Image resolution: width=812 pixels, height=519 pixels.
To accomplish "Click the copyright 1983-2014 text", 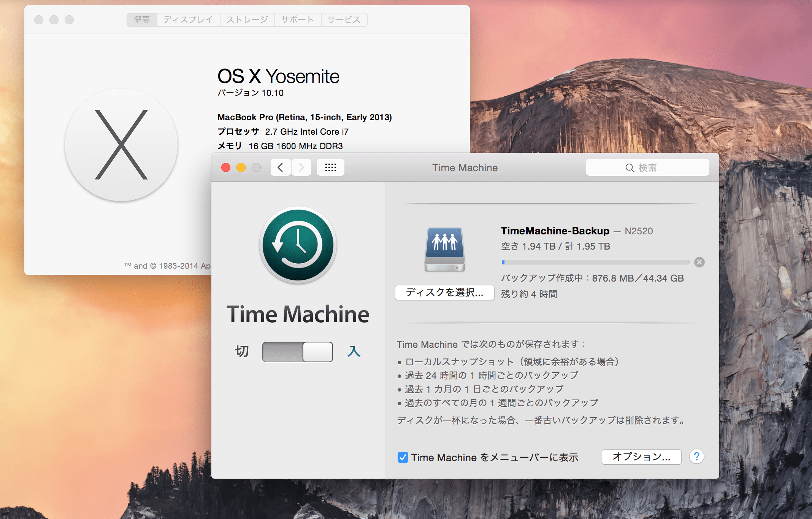I will [x=167, y=266].
